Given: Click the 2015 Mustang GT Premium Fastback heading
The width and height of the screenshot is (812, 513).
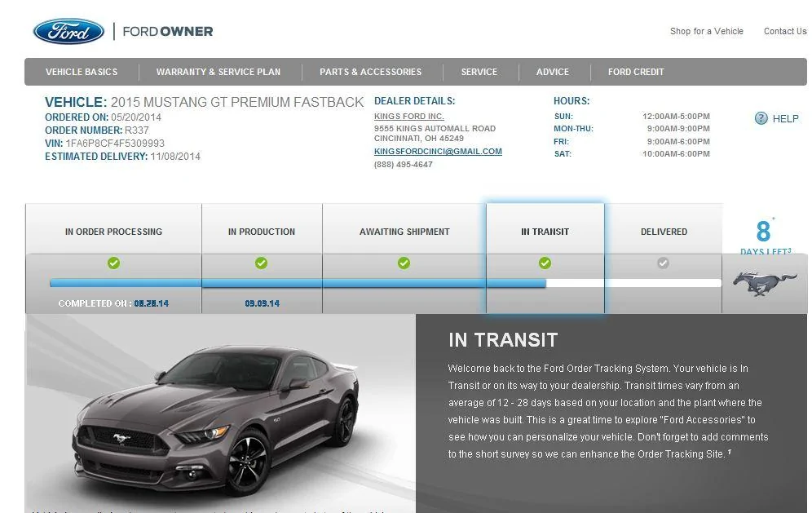Looking at the screenshot, I should pos(204,102).
